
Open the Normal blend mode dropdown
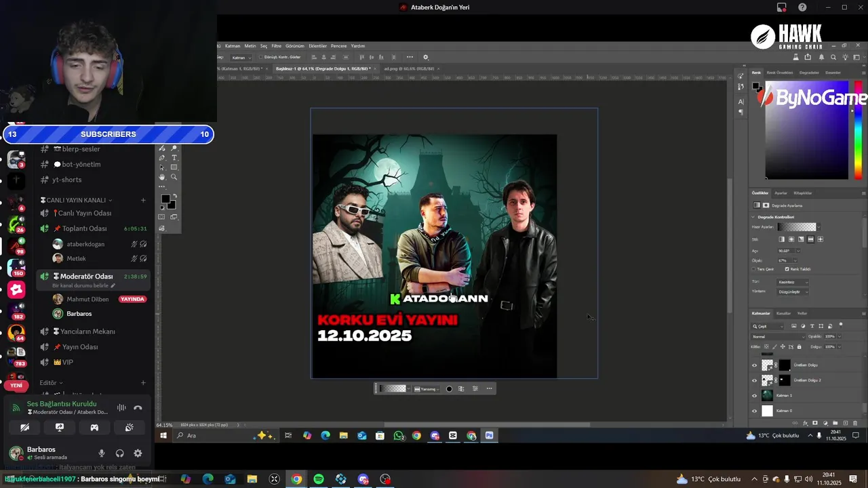778,336
